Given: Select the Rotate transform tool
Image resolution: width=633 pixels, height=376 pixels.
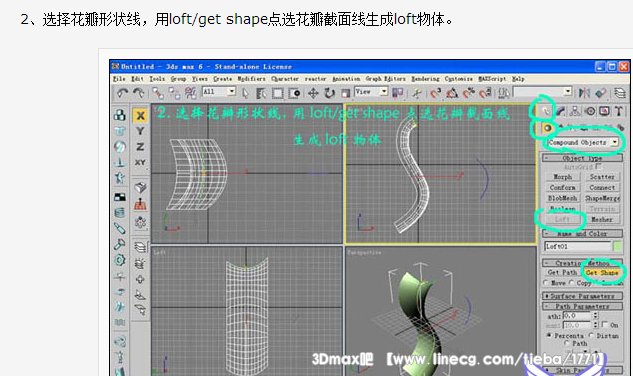Looking at the screenshot, I should click(x=329, y=94).
